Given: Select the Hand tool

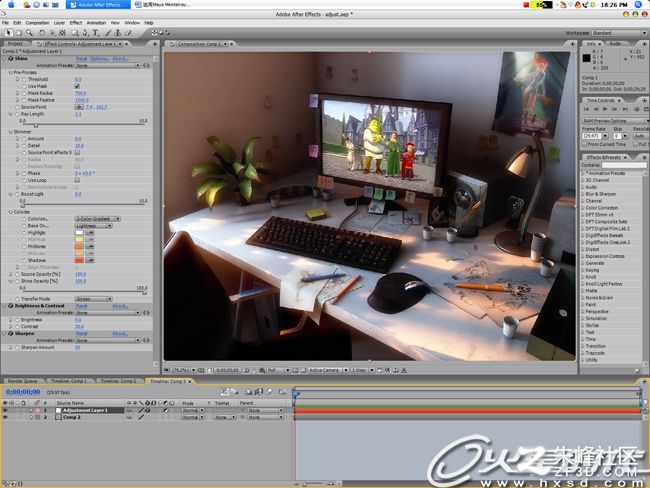Looking at the screenshot, I should point(19,33).
